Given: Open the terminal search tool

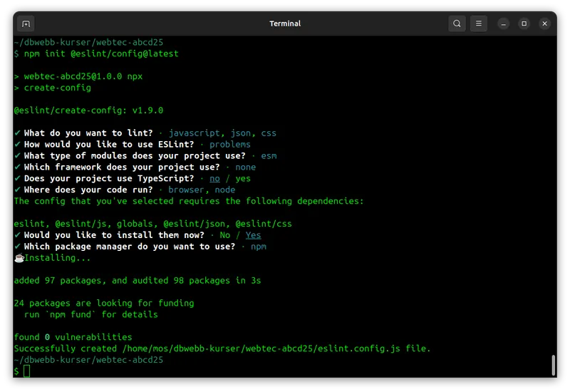Looking at the screenshot, I should [x=457, y=24].
